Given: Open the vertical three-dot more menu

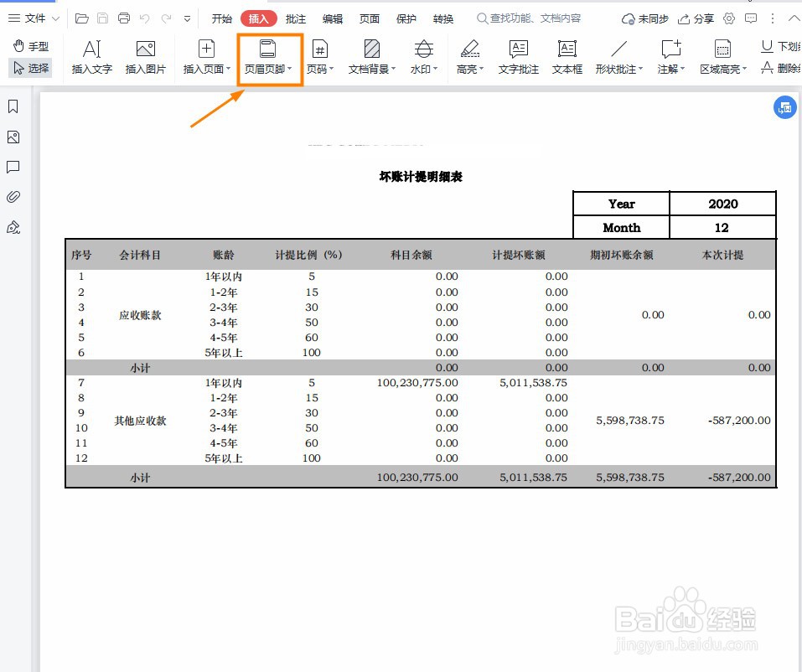Looking at the screenshot, I should click(773, 19).
